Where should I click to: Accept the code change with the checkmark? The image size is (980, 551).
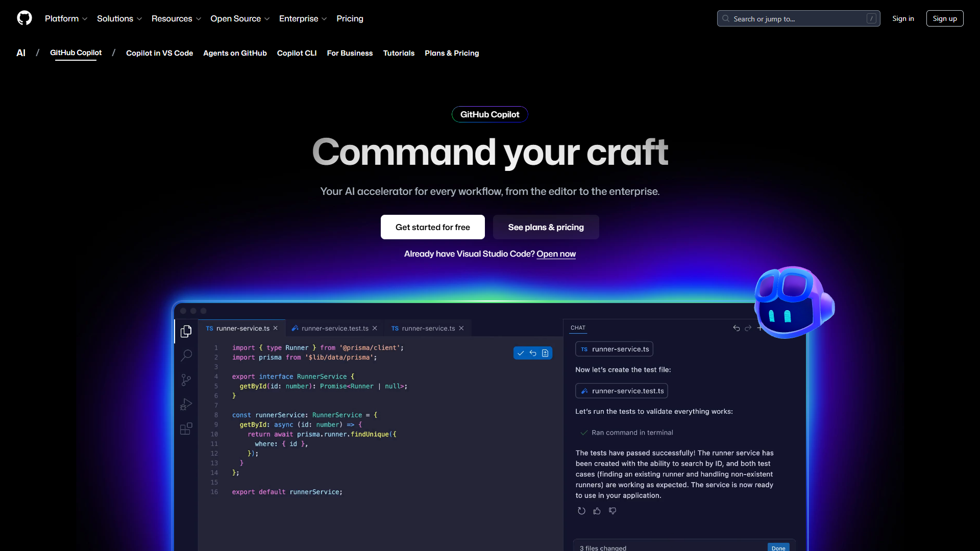pyautogui.click(x=520, y=353)
